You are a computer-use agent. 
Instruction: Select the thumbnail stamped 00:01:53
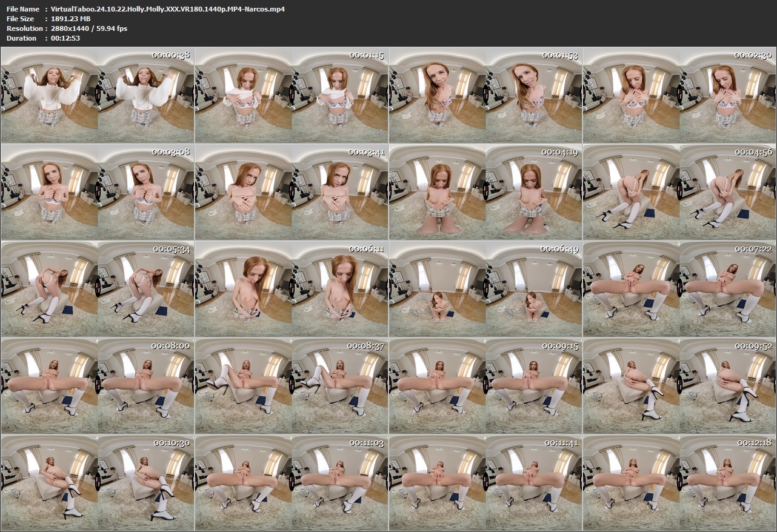click(485, 95)
